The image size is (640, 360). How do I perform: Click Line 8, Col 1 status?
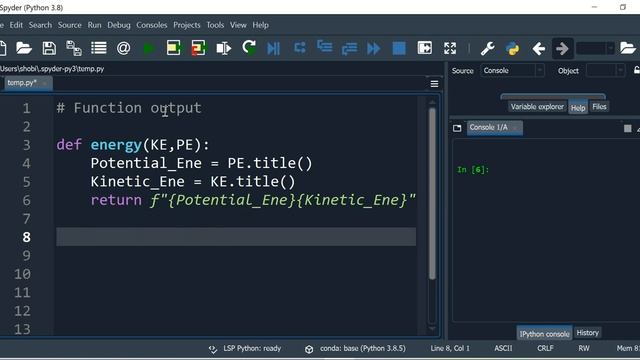pos(450,349)
